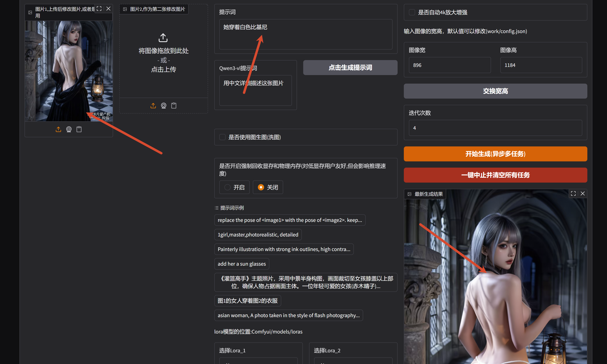
Task: Remove the uploaded image 1
Action: point(108,9)
